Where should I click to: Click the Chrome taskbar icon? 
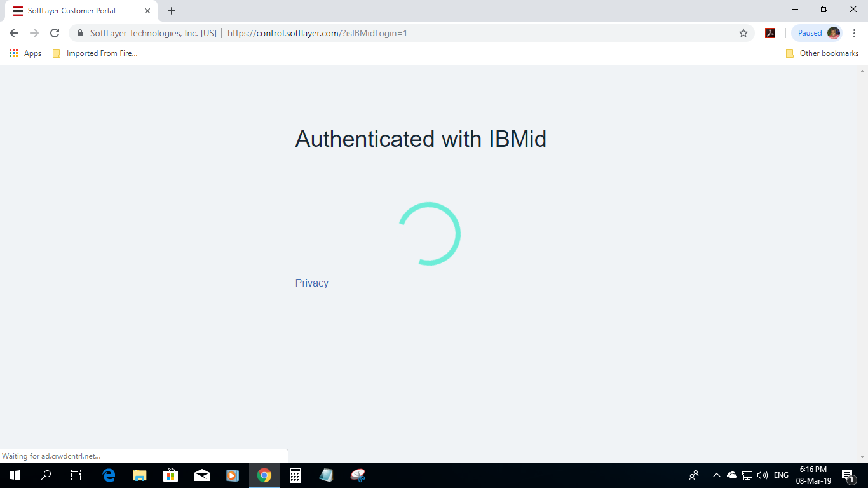point(264,475)
